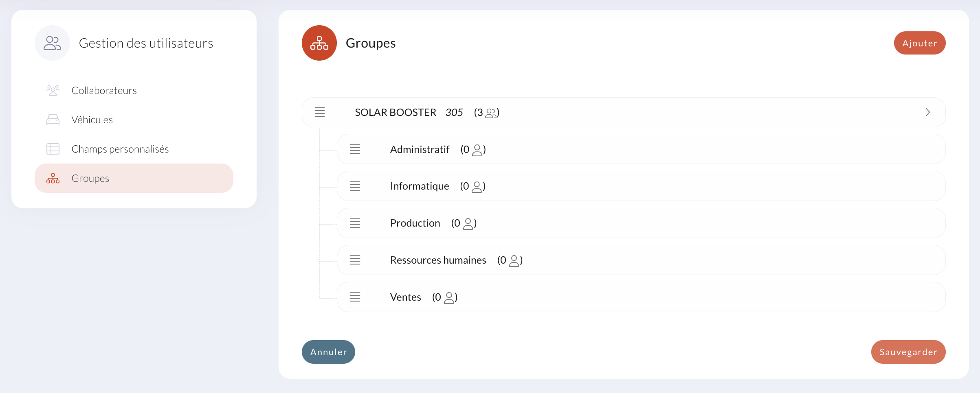The height and width of the screenshot is (393, 980).
Task: Click the Gestion des utilisateurs users icon
Action: coord(52,43)
